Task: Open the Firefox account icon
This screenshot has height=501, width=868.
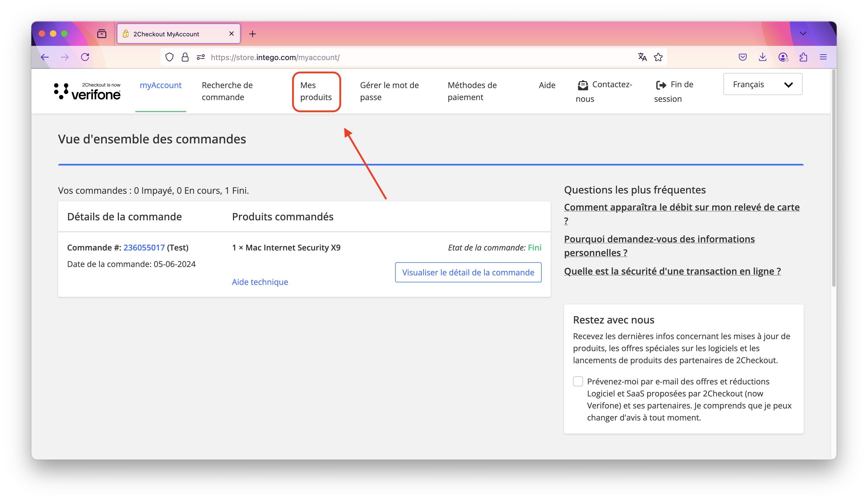Action: (x=783, y=57)
